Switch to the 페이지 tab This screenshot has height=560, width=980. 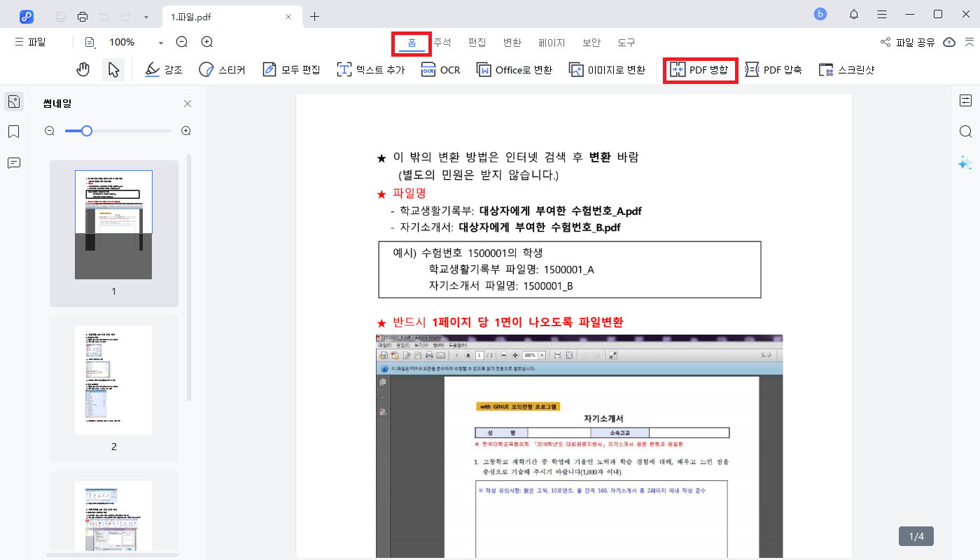552,42
